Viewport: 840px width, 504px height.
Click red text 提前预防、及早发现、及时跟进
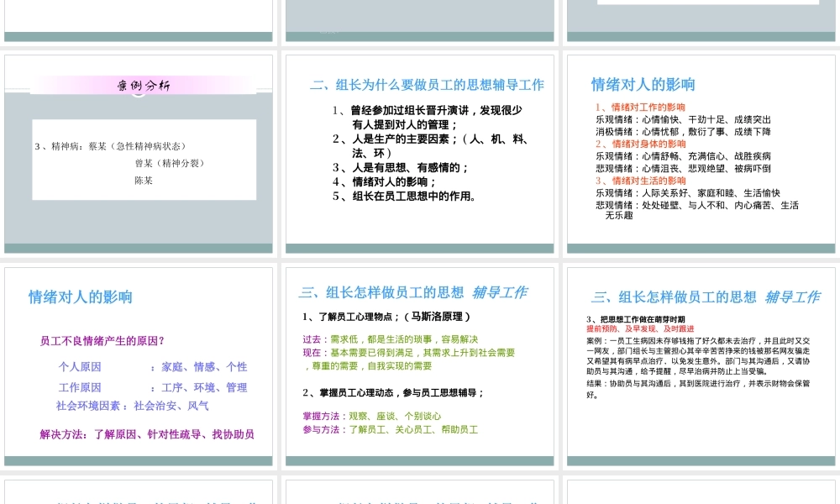(640, 328)
